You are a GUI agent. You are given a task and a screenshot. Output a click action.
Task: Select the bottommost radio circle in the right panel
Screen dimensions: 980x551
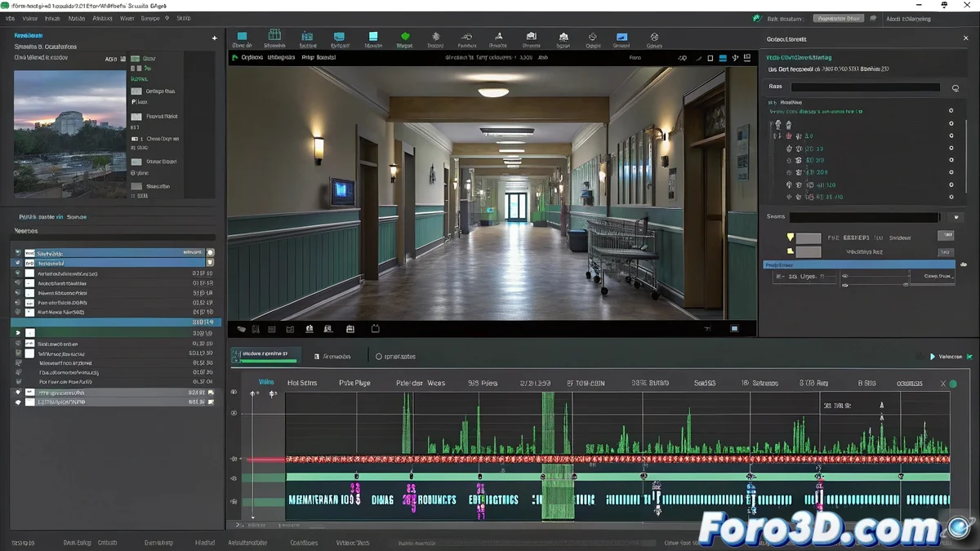(951, 197)
